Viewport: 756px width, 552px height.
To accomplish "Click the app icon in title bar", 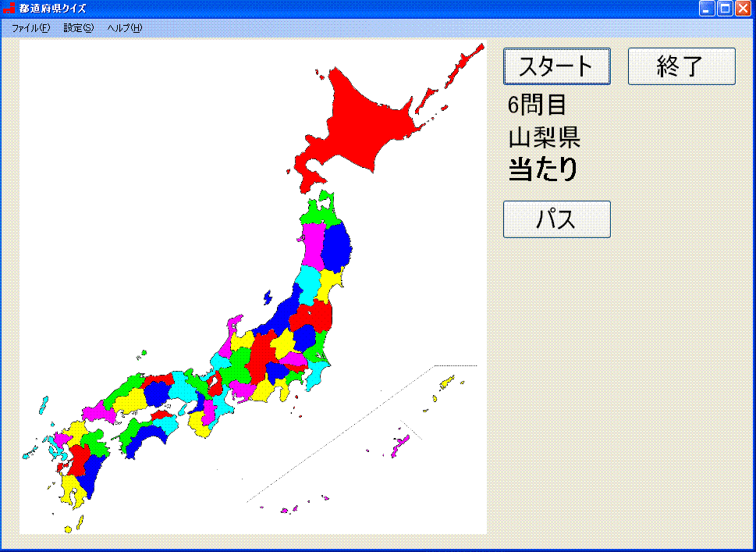I will 9,9.
